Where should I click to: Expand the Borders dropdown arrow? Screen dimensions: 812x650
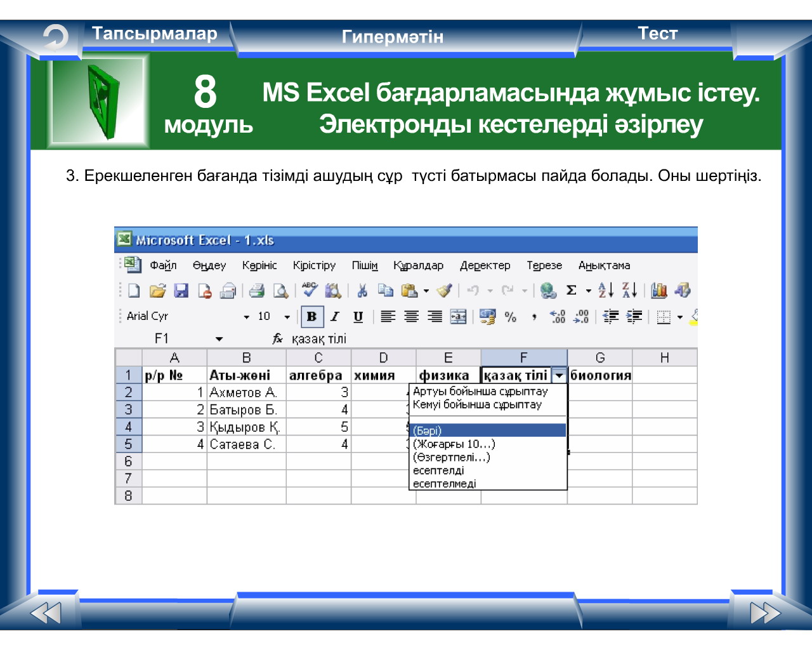(x=679, y=317)
